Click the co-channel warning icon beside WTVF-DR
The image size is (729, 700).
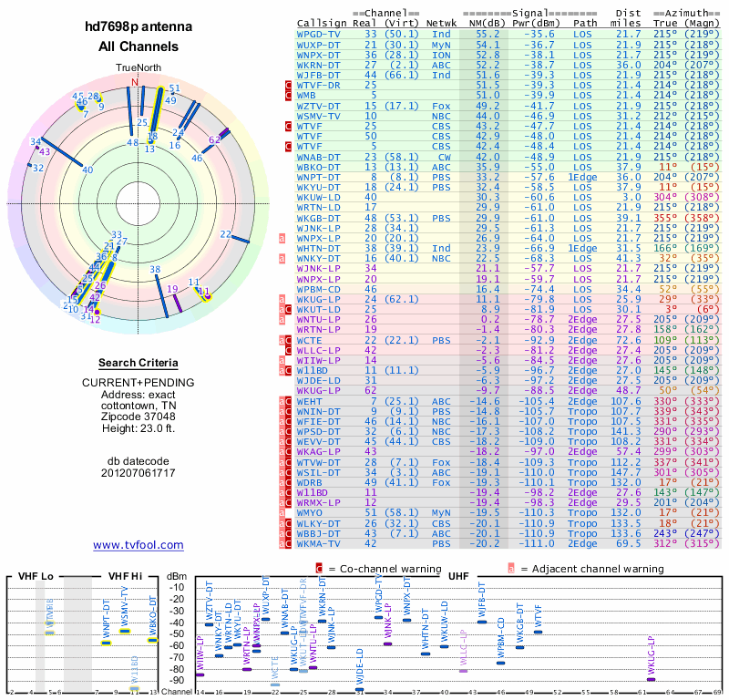coord(288,85)
